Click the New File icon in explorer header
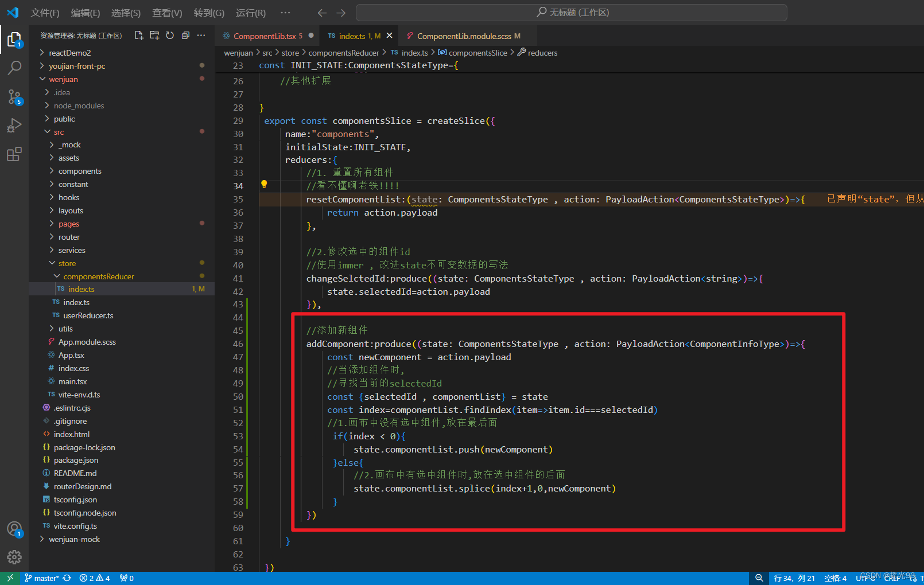 139,36
